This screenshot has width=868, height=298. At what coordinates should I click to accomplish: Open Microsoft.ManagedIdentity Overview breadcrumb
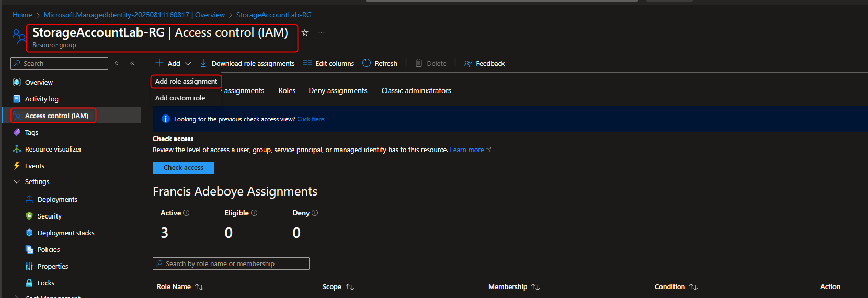pos(134,15)
